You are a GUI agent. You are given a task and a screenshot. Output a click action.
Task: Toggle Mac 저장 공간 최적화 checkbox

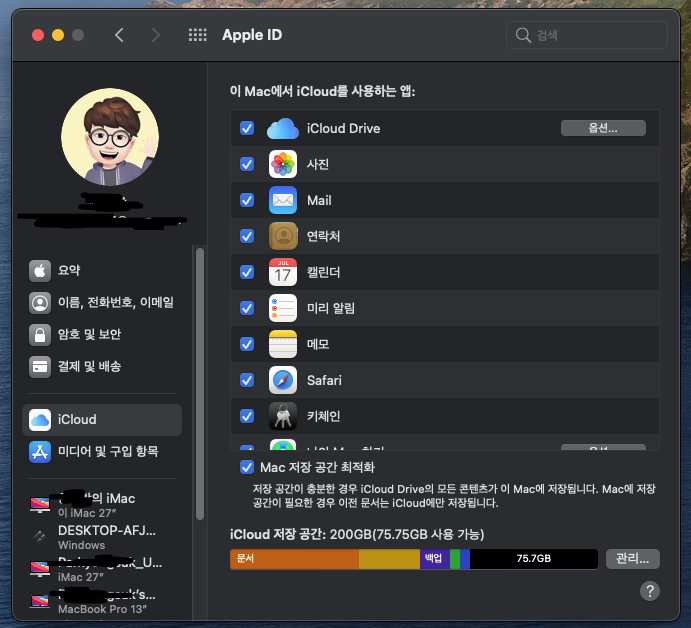click(x=247, y=467)
